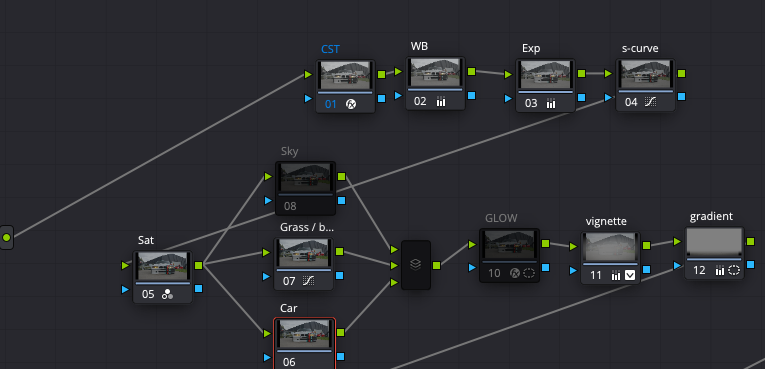Click the blue key input of gradient node
This screenshot has height=369, width=765.
pyautogui.click(x=677, y=266)
